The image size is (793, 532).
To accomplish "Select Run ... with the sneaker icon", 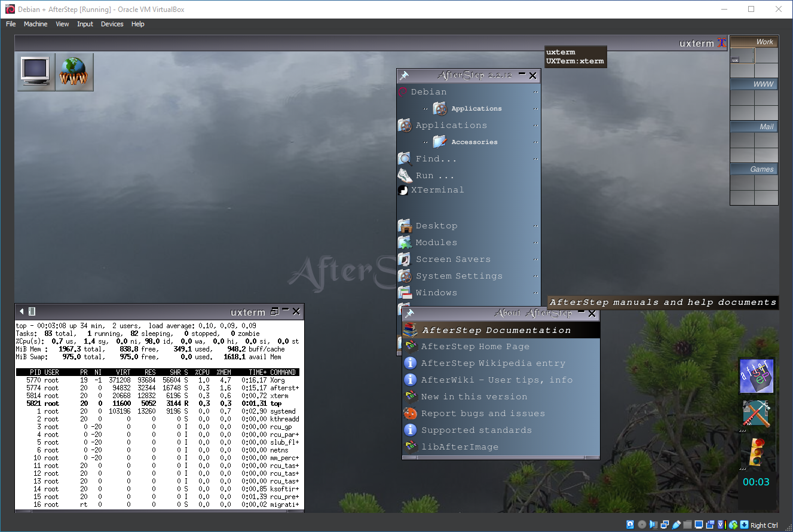I will click(x=434, y=176).
